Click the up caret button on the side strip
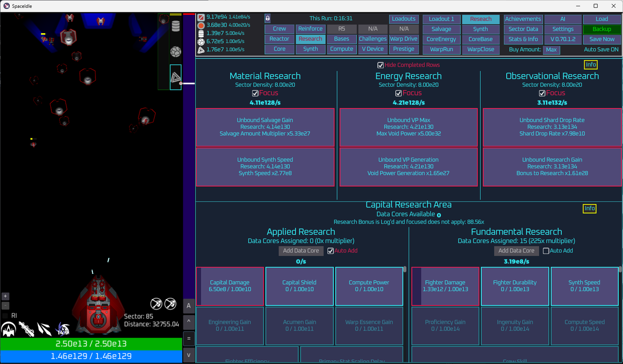623x364 pixels. coord(188,322)
